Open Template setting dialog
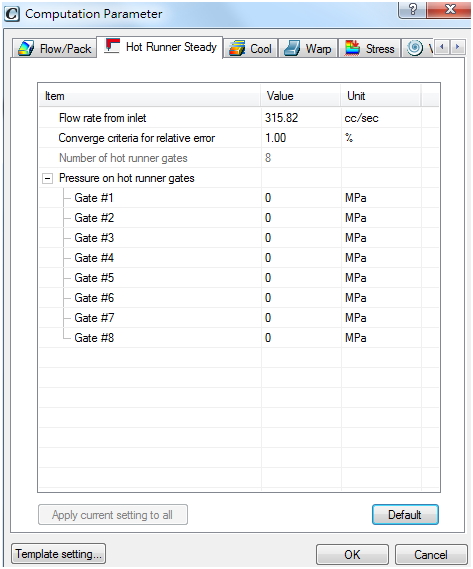This screenshot has width=473, height=569. coord(58,554)
